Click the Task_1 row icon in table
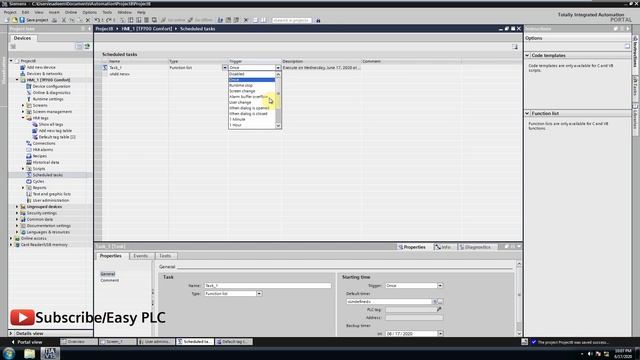Viewport: 640px width, 360px height. (x=105, y=67)
